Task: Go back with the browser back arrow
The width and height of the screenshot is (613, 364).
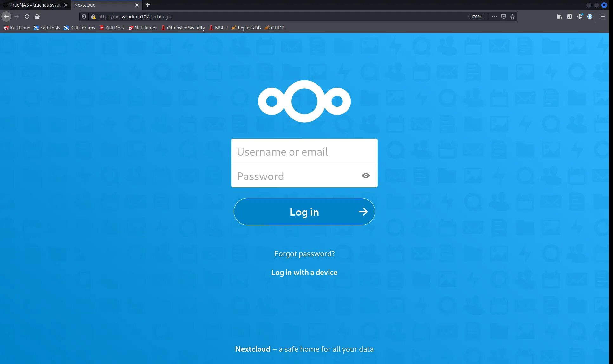Action: (x=6, y=16)
